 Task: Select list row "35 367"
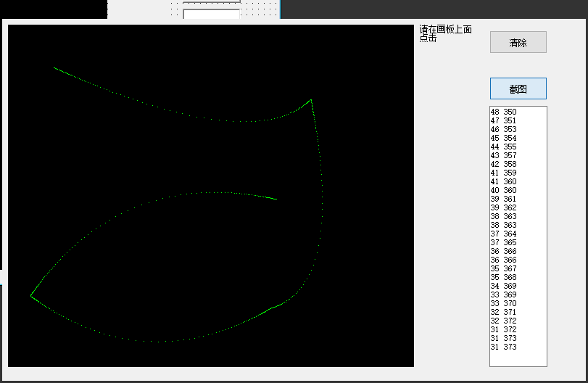518,268
